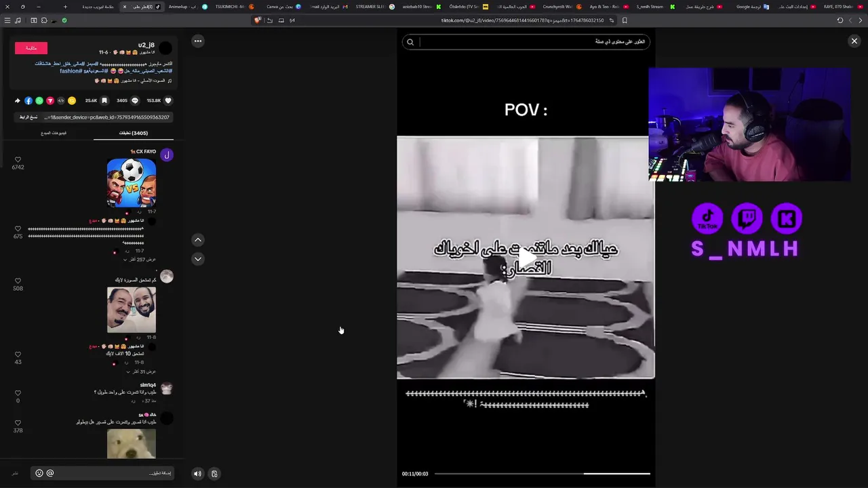
Task: Open a new browser tab with plus
Action: 65,7
